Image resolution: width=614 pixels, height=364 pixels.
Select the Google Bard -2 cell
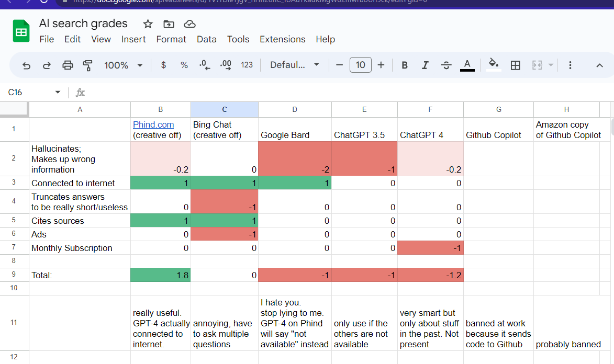295,159
